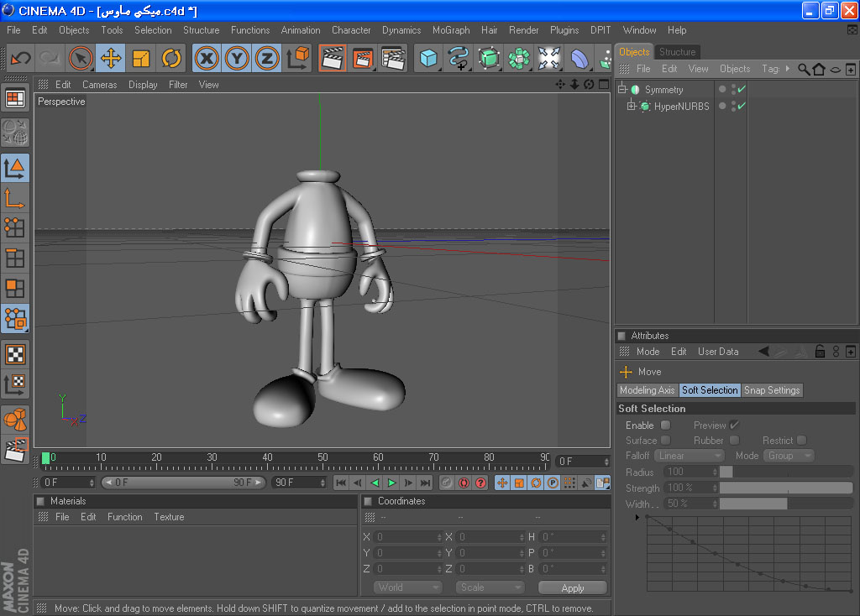Jump to the animation start

click(x=341, y=483)
